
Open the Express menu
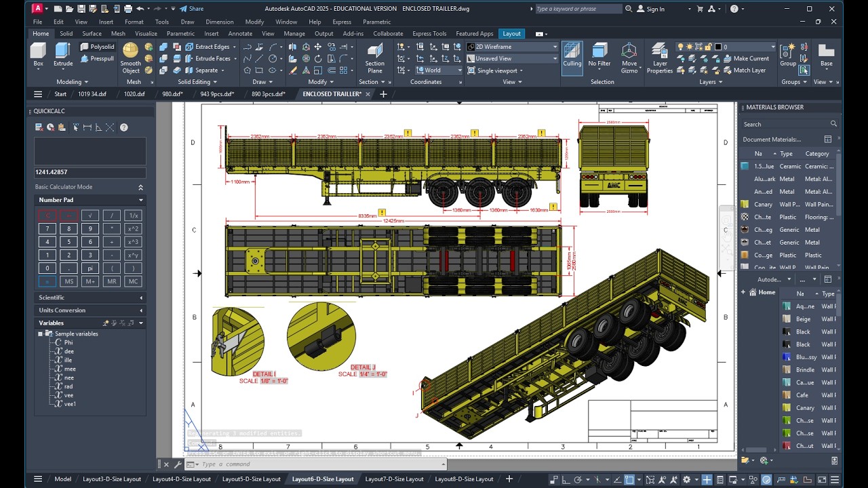click(x=342, y=22)
